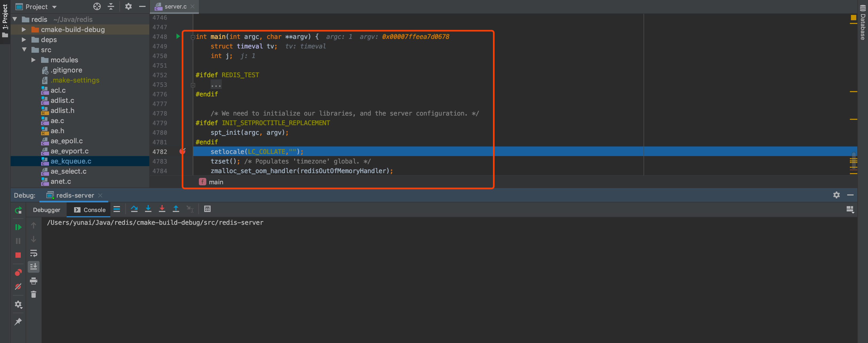Click Restore Layout icon in debug toolbar
This screenshot has height=343, width=868.
(x=850, y=210)
